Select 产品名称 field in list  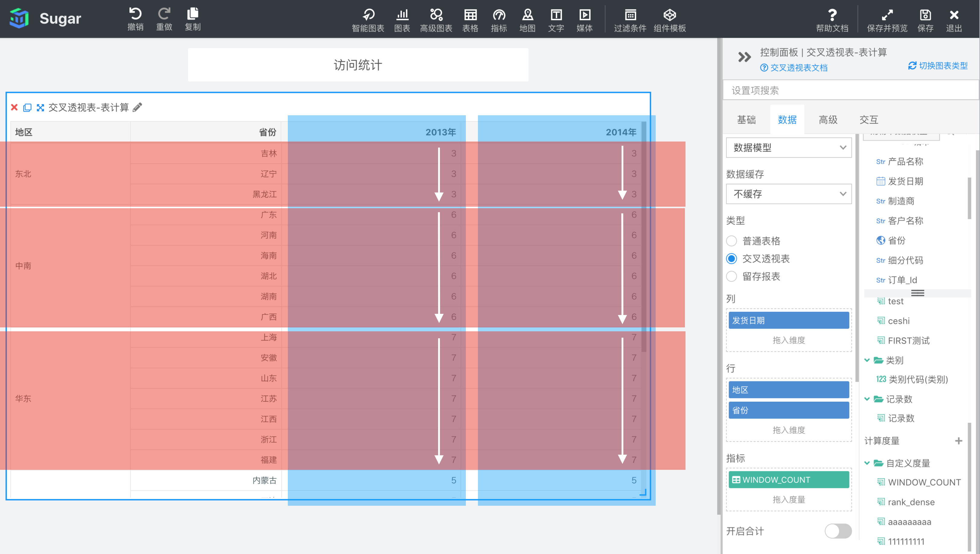coord(900,161)
